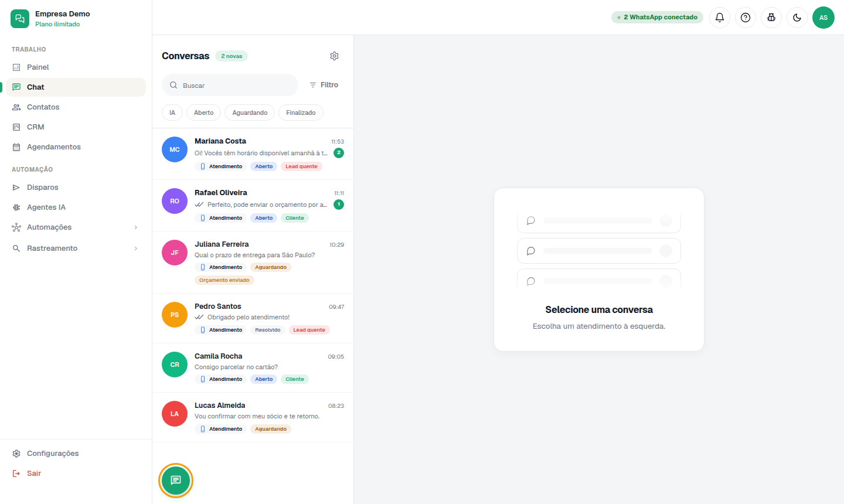Open Juliana Ferreira conversation
This screenshot has height=504, width=844.
tap(253, 263)
